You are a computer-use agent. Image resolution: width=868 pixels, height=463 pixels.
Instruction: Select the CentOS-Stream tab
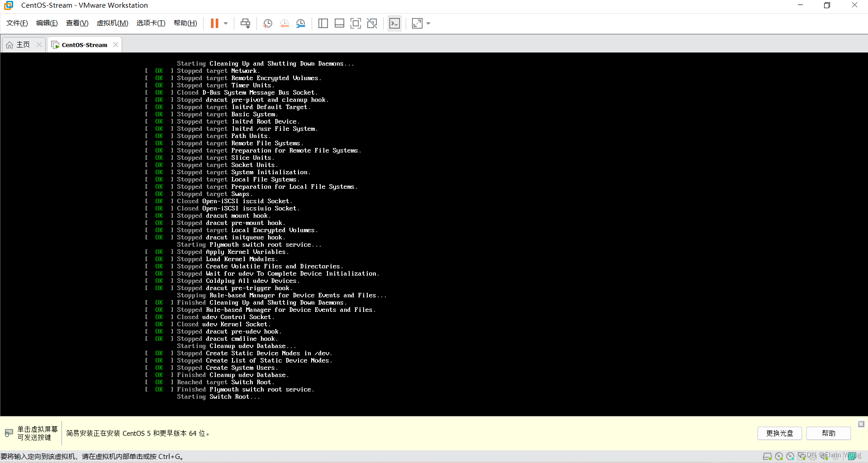click(x=84, y=45)
